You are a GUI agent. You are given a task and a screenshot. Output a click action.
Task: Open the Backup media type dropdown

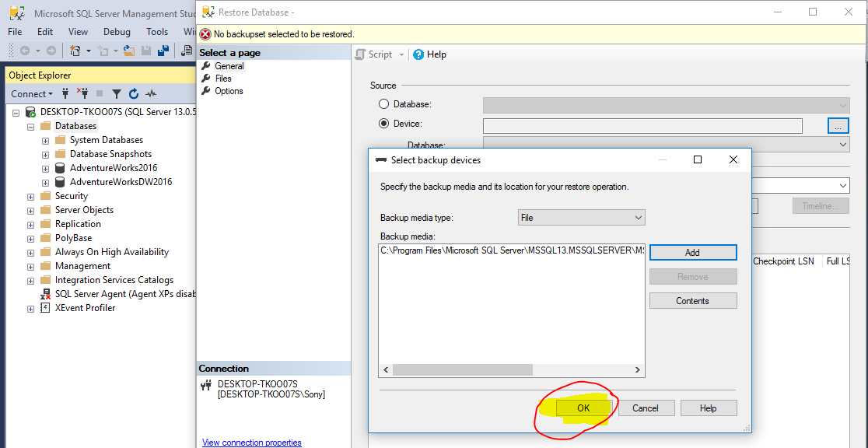(581, 218)
